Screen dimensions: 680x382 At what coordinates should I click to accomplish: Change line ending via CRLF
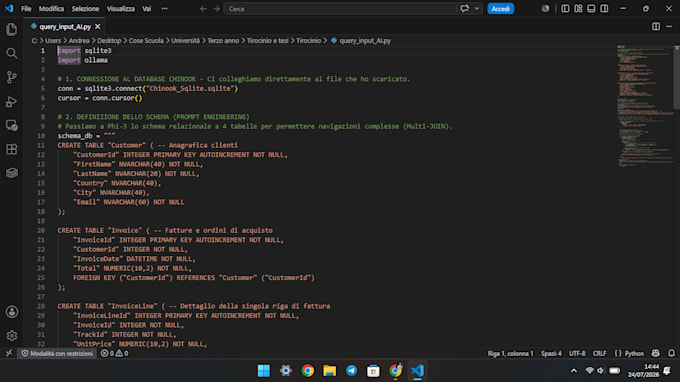pyautogui.click(x=599, y=353)
